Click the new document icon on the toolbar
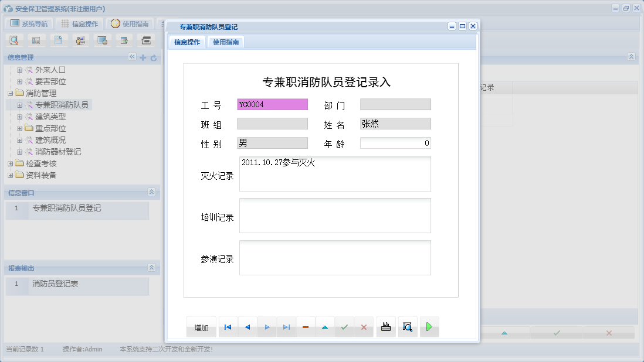This screenshot has height=362, width=644. 58,40
